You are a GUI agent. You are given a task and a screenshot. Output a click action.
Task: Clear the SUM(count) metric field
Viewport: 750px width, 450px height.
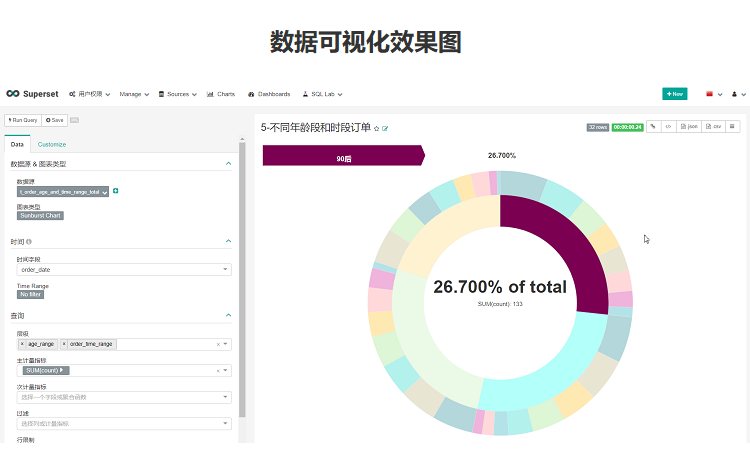[x=218, y=371]
